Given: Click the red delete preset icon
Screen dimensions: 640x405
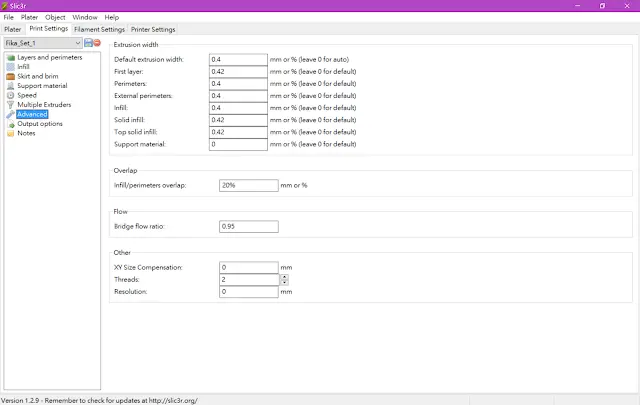Looking at the screenshot, I should point(97,43).
